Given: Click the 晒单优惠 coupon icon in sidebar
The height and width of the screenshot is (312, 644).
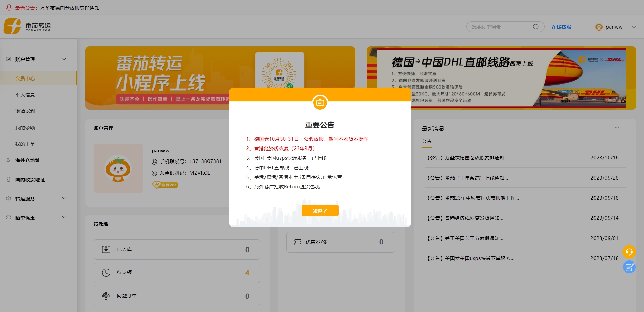Looking at the screenshot, I should pyautogui.click(x=9, y=217).
